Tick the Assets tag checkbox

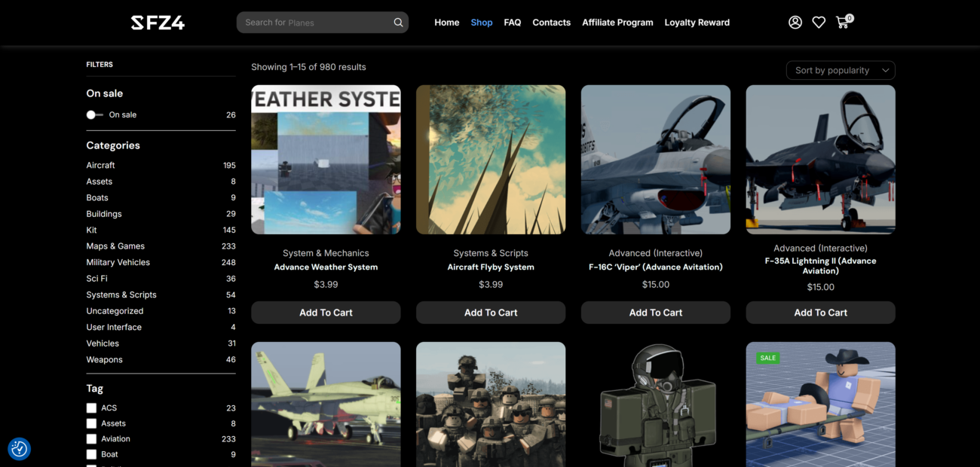point(91,423)
